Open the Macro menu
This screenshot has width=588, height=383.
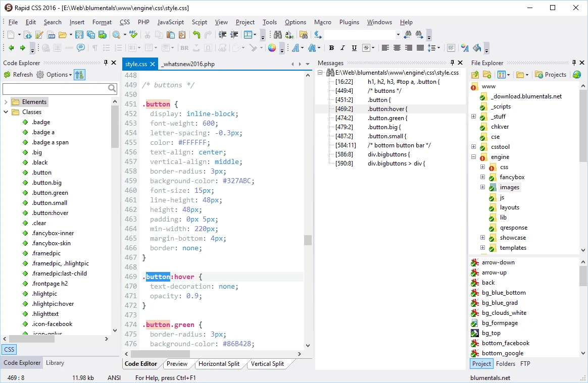click(322, 22)
